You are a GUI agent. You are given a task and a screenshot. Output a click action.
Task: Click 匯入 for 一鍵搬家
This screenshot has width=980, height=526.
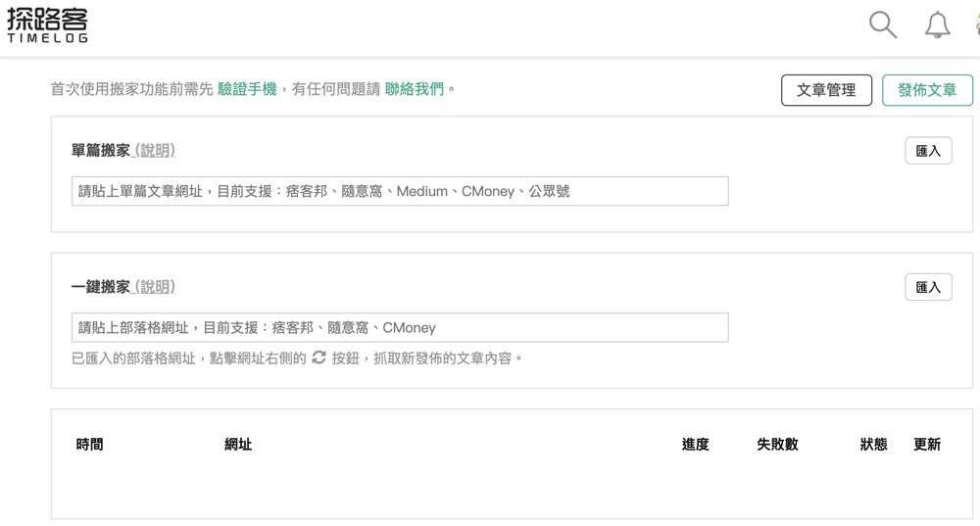click(x=928, y=287)
